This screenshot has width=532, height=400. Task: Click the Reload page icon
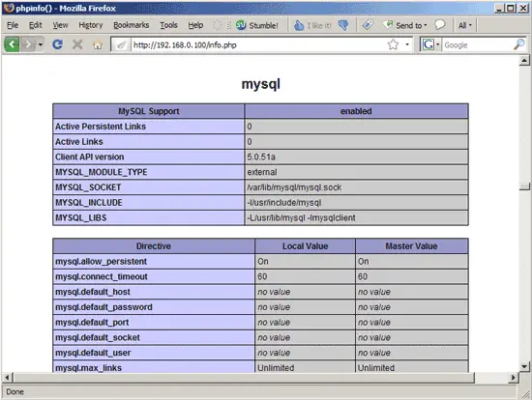coord(57,44)
